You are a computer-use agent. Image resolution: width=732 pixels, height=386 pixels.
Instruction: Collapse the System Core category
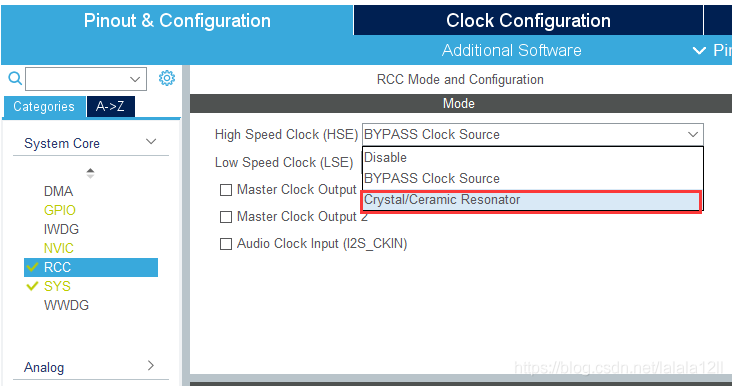[x=151, y=142]
